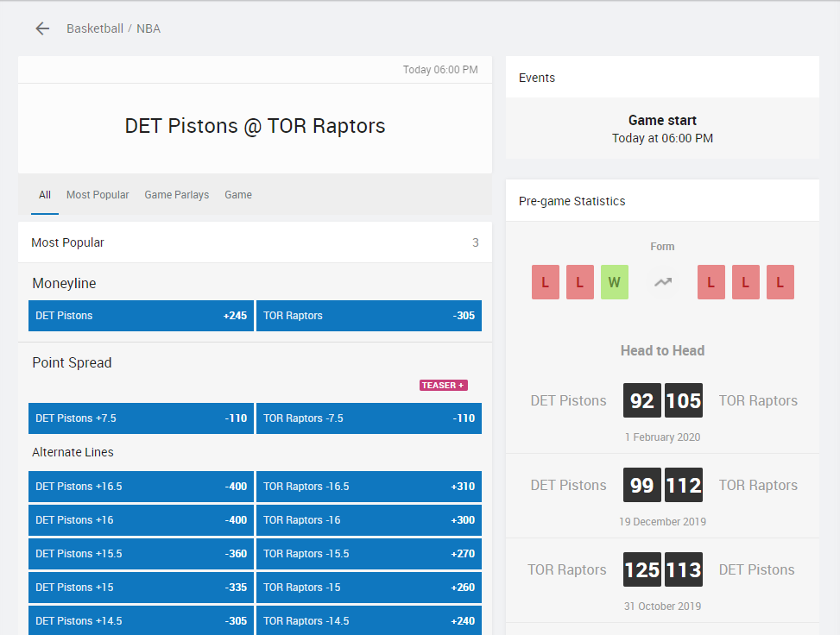The height and width of the screenshot is (635, 840).
Task: Pick DET Pistons +7.5 spread at -110
Action: tap(141, 418)
